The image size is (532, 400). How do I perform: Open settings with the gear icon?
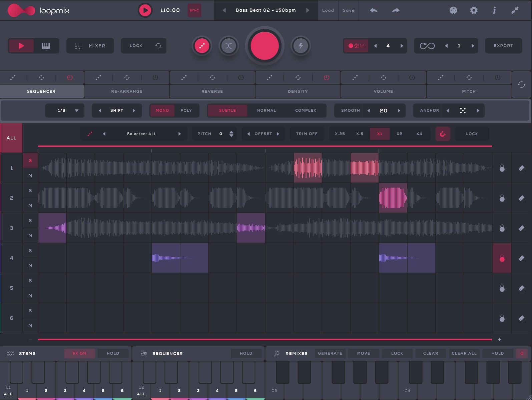[474, 10]
